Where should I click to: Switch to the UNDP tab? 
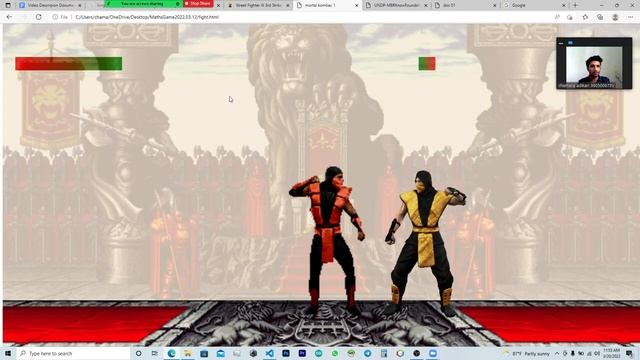pos(396,5)
